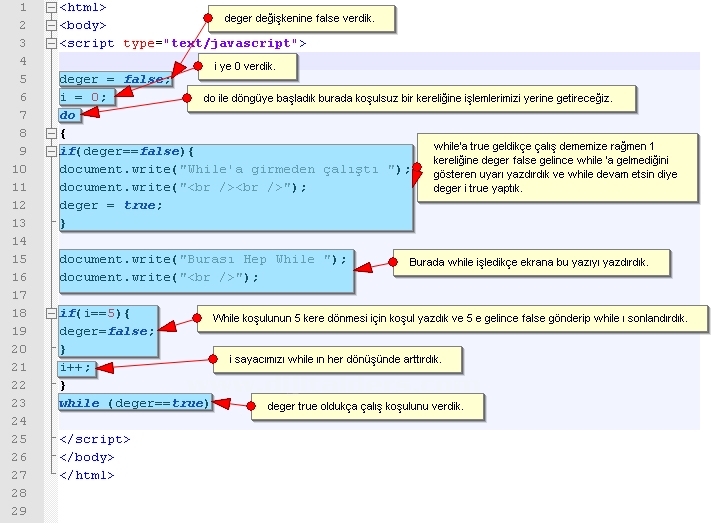Click the </body> closing tag

click(87, 457)
